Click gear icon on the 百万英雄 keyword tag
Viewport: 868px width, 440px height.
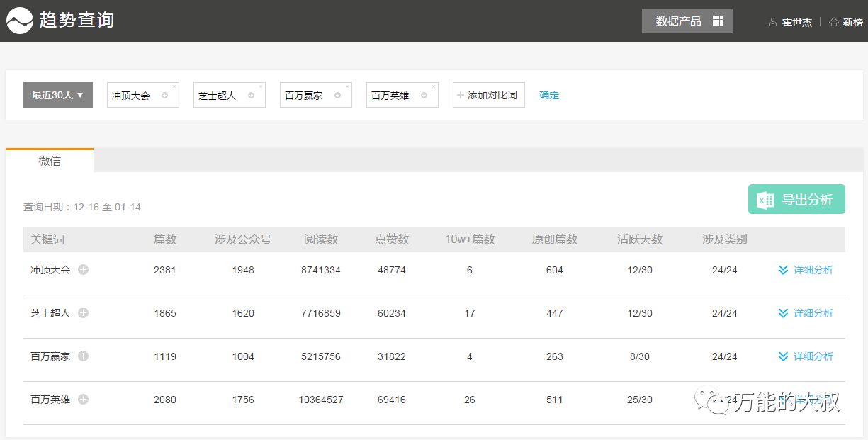(424, 96)
